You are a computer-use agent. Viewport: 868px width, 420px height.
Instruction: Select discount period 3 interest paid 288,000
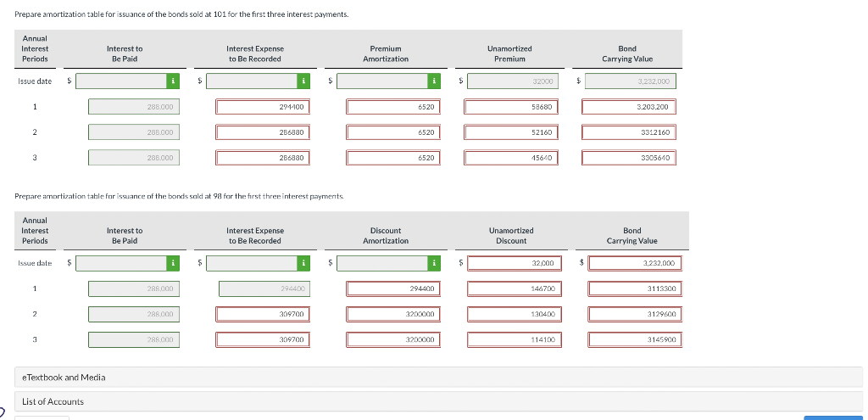(133, 339)
